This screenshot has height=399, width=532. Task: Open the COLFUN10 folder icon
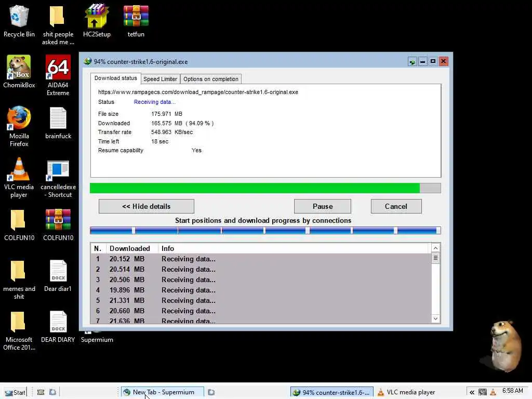(19, 225)
